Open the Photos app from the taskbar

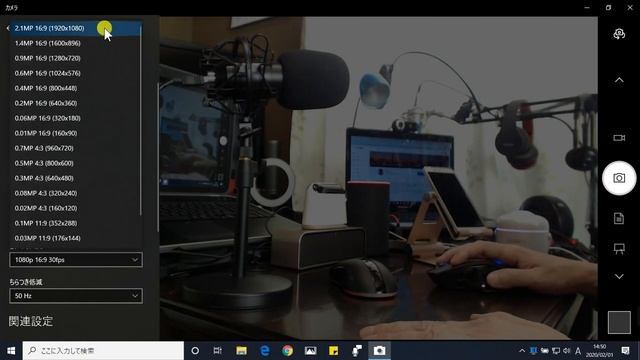pyautogui.click(x=311, y=351)
